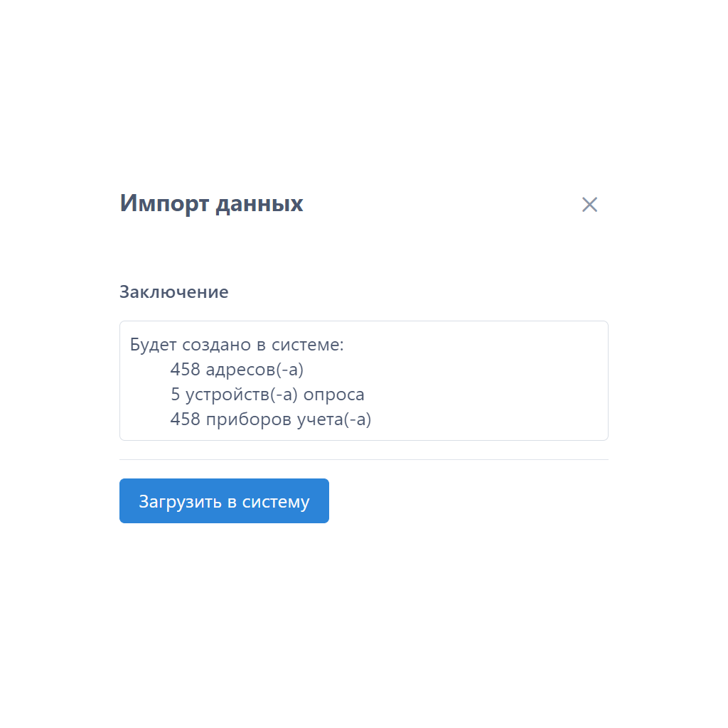Click the word системе: in the first line
728x728 pixels.
coord(308,345)
